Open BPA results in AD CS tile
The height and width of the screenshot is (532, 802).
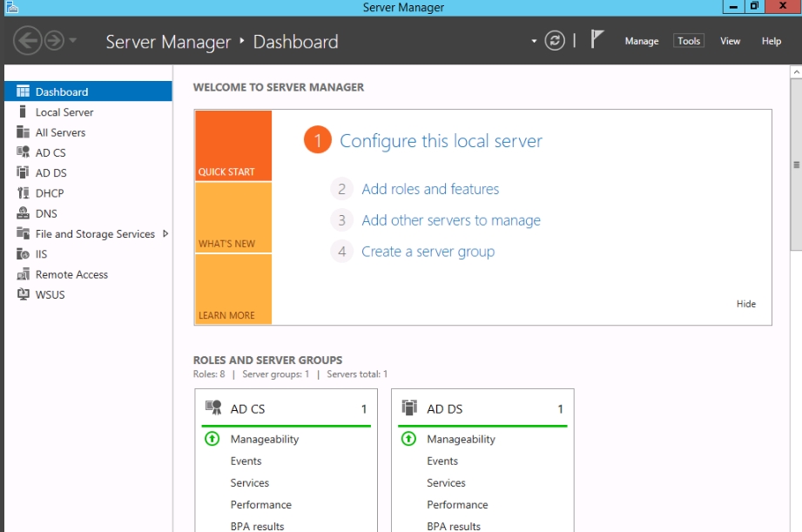tap(257, 527)
